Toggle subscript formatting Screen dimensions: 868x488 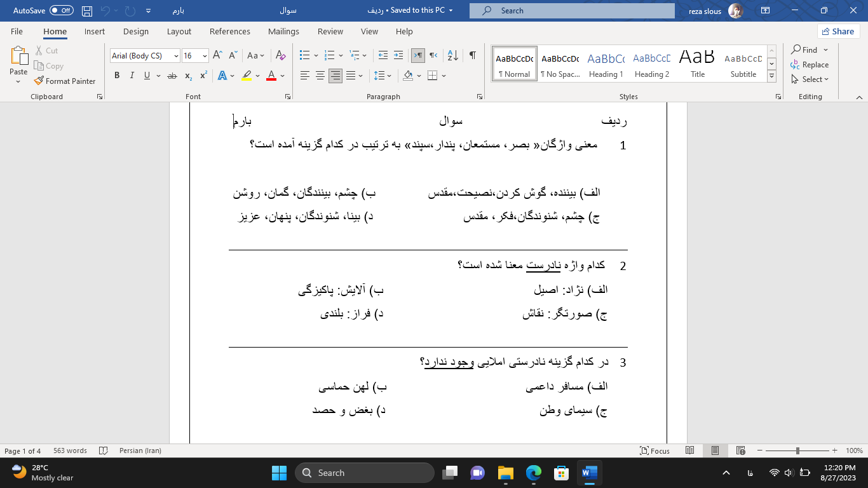[187, 75]
